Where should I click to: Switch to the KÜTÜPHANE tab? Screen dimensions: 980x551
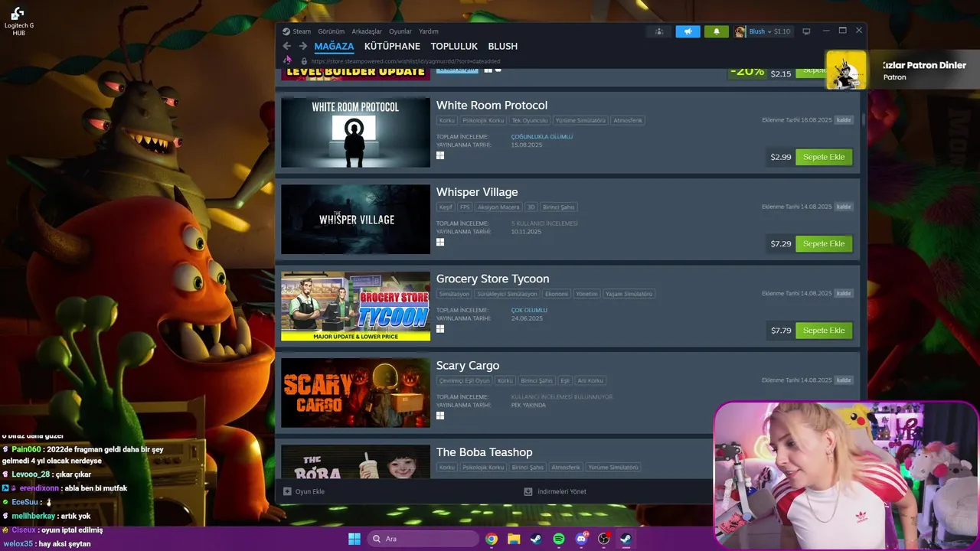point(392,46)
